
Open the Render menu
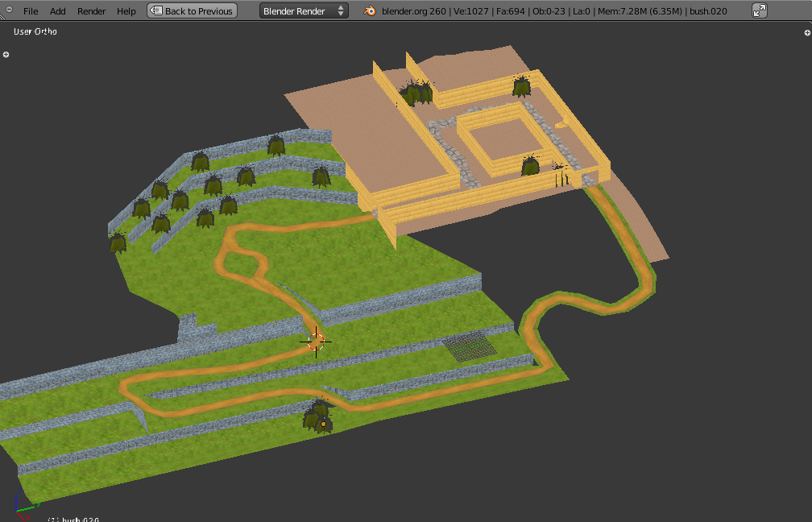coord(92,11)
